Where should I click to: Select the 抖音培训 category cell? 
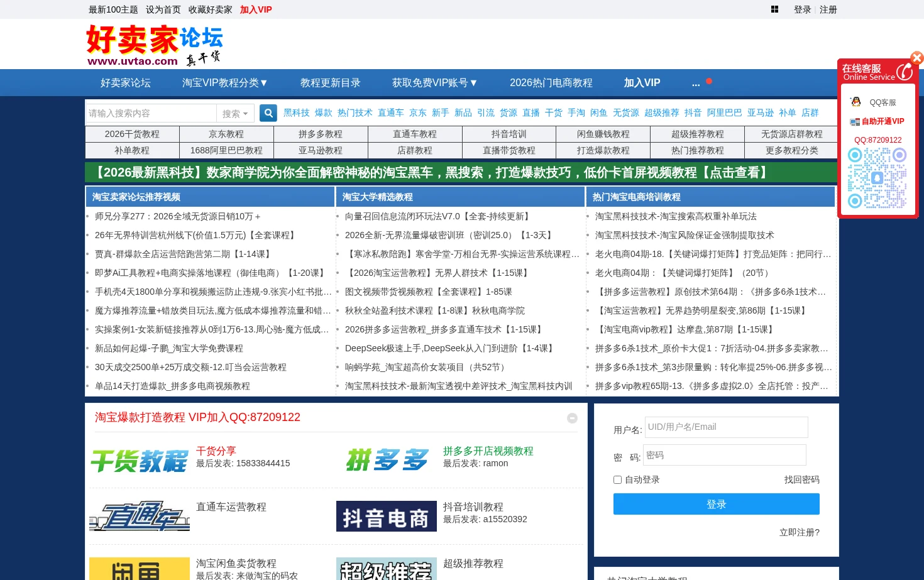coord(509,134)
